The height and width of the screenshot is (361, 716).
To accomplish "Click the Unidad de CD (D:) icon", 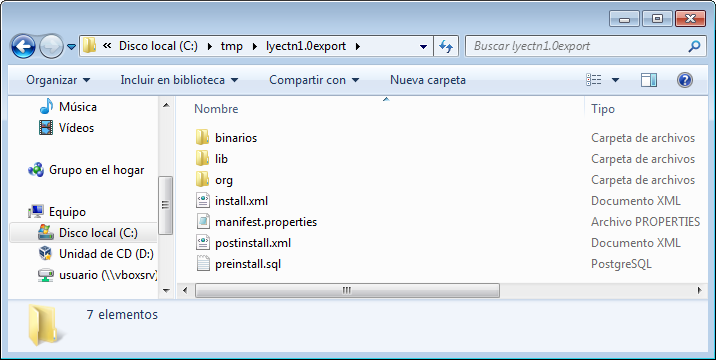I will pos(46,254).
